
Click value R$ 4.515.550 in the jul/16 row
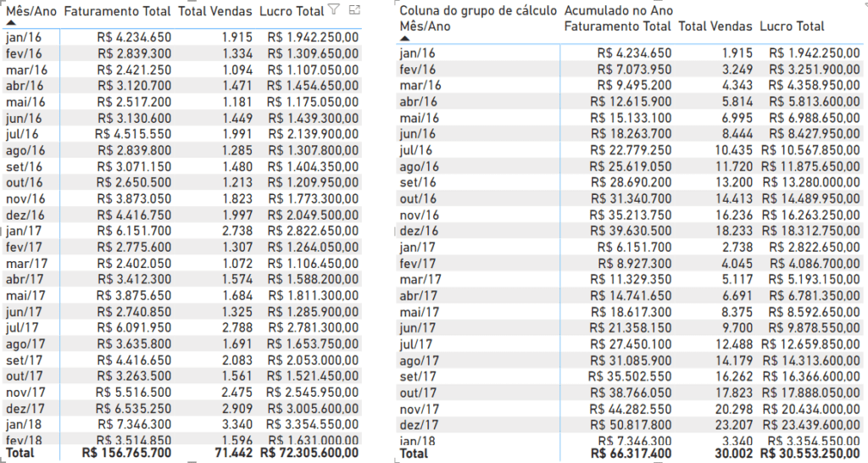coord(133,134)
